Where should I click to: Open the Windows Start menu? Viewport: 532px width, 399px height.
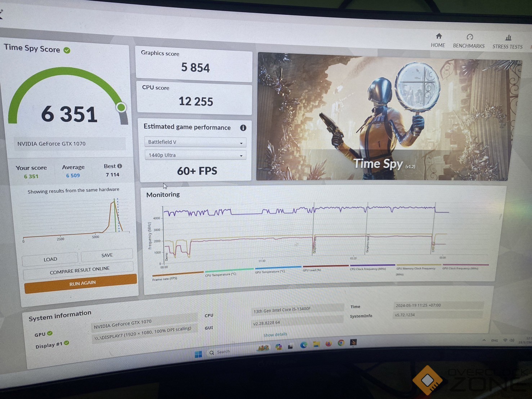[198, 354]
